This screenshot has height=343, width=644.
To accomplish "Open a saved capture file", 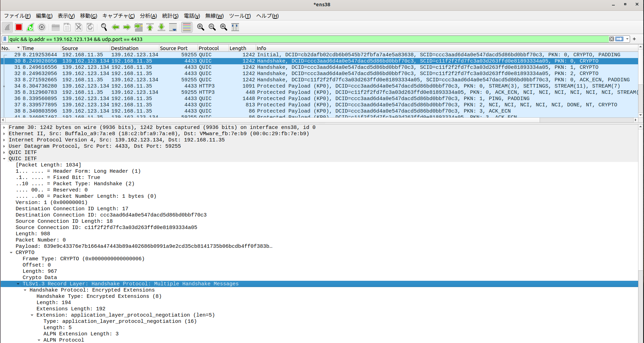I will click(x=55, y=27).
